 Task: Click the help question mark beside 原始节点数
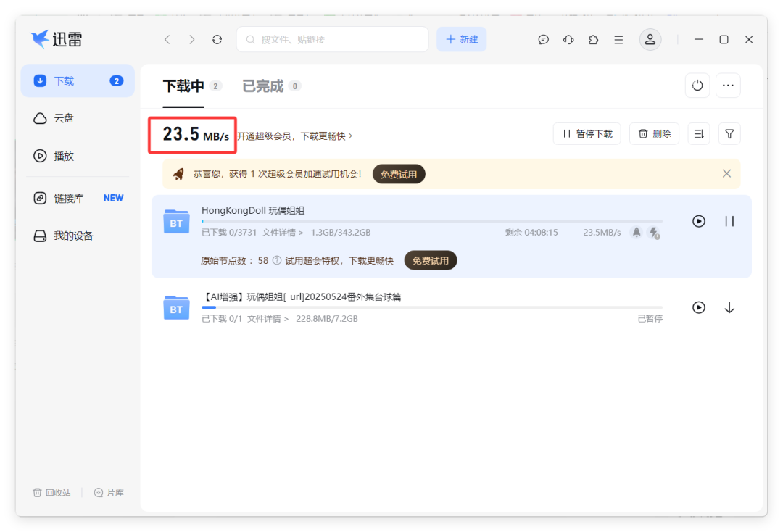277,260
